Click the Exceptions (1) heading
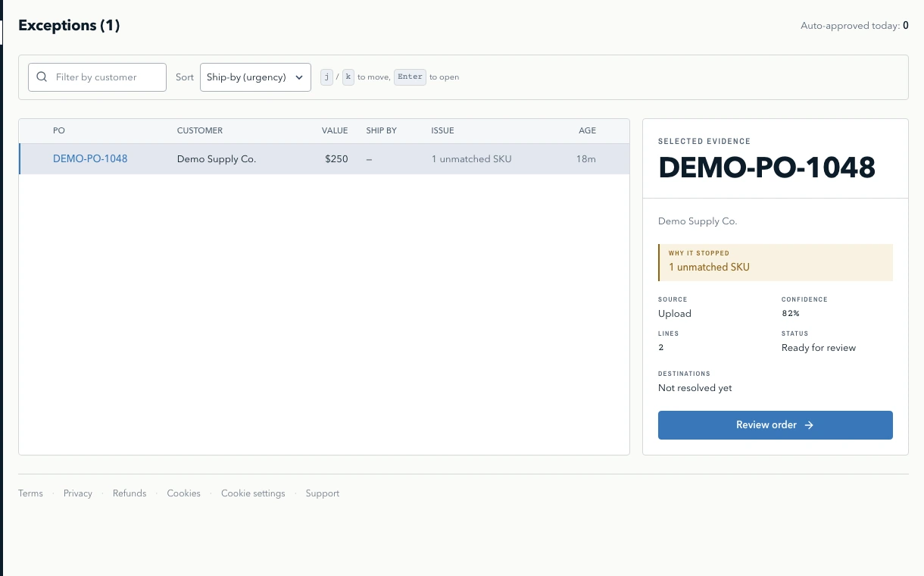Image resolution: width=924 pixels, height=576 pixels. tap(69, 26)
